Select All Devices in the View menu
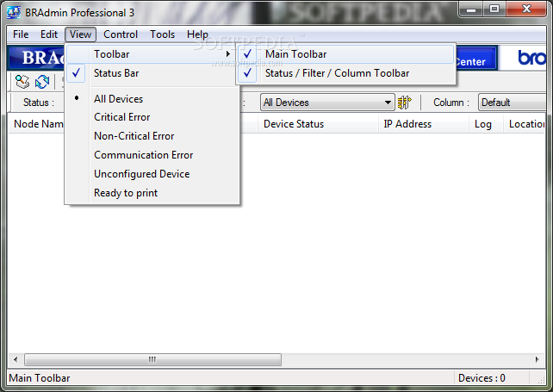This screenshot has width=553, height=392. pyautogui.click(x=152, y=99)
